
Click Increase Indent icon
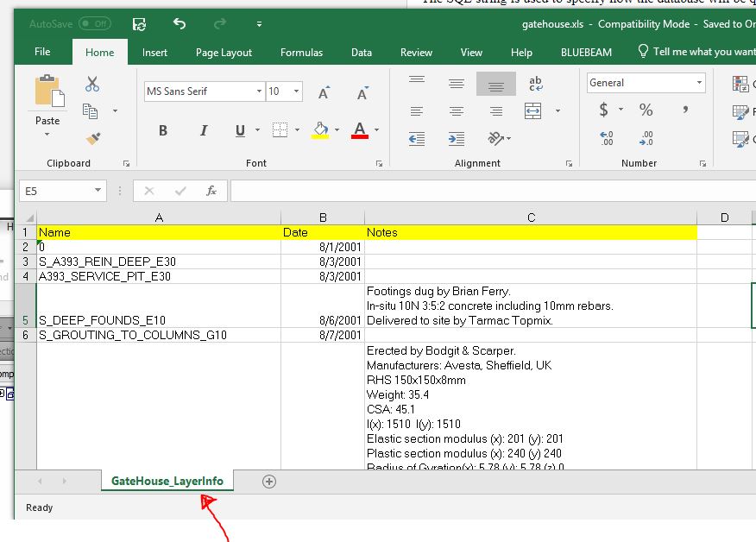coord(457,139)
